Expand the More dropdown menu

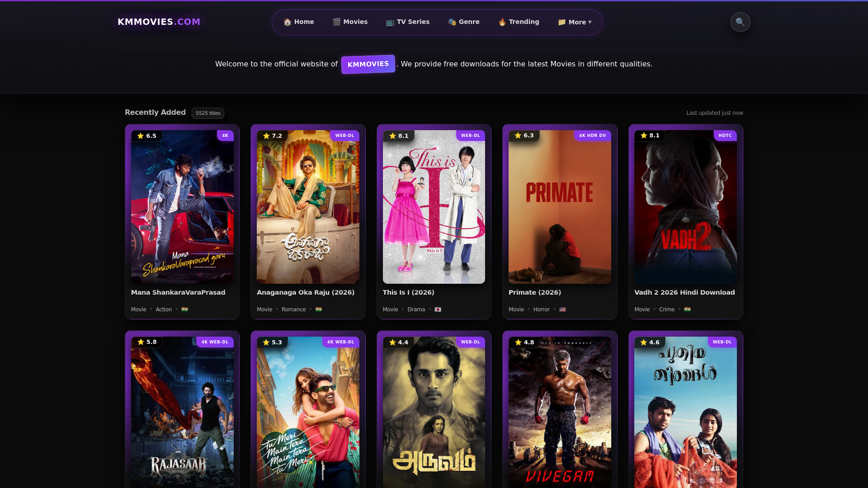click(x=575, y=22)
